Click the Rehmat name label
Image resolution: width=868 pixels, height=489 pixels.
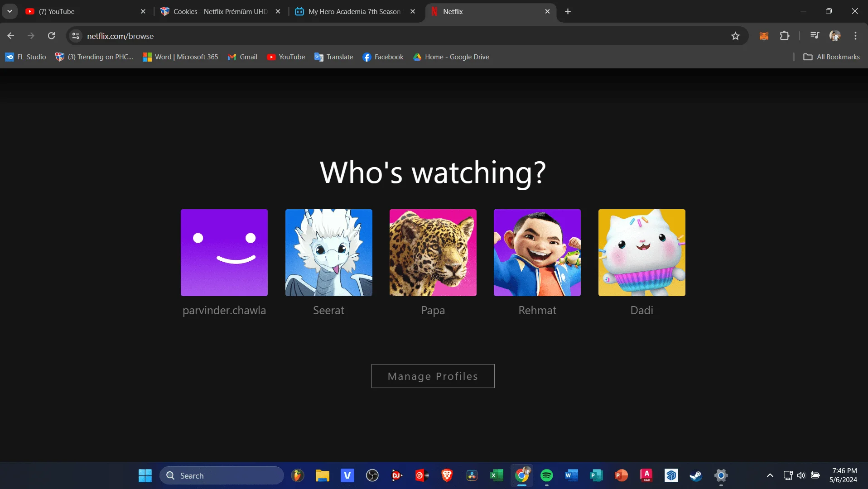(x=537, y=311)
